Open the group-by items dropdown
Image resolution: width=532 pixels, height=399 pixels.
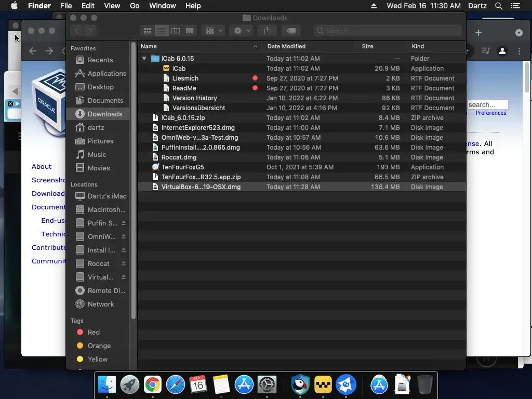coord(214,31)
